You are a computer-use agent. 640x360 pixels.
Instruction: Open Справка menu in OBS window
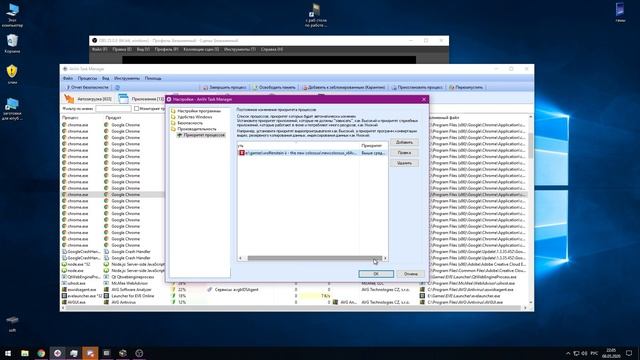point(271,49)
